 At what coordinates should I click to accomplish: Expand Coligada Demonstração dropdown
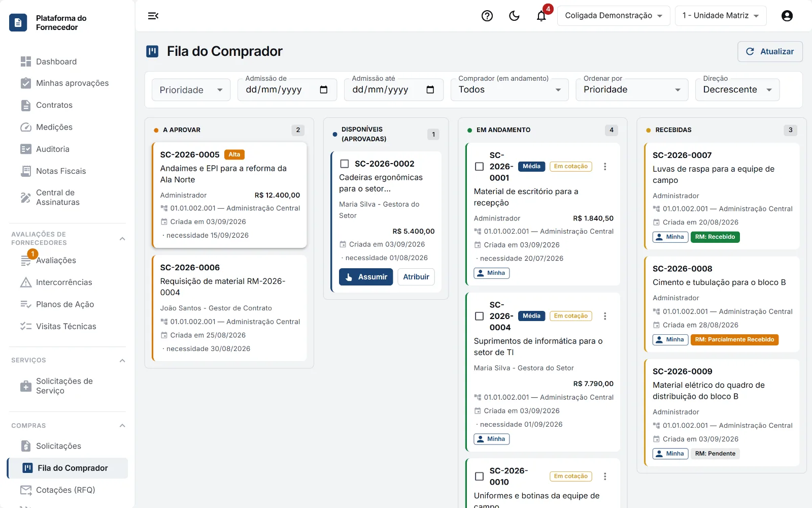coord(614,16)
